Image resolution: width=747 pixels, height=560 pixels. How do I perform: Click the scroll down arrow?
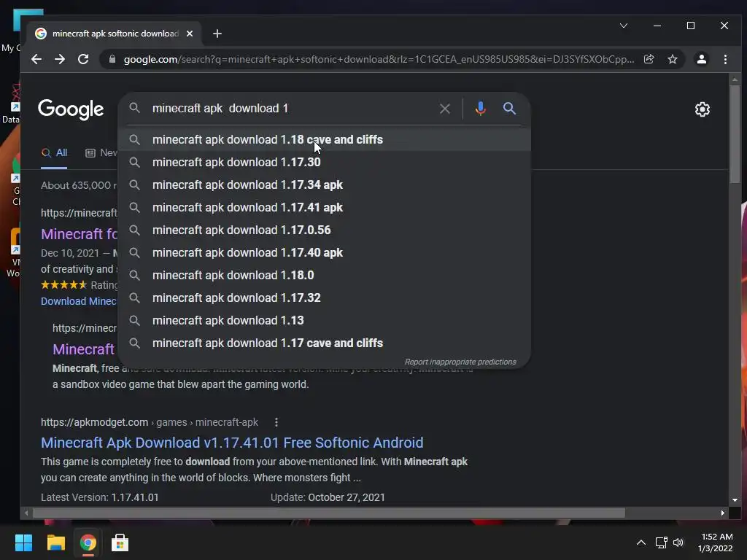click(x=735, y=500)
